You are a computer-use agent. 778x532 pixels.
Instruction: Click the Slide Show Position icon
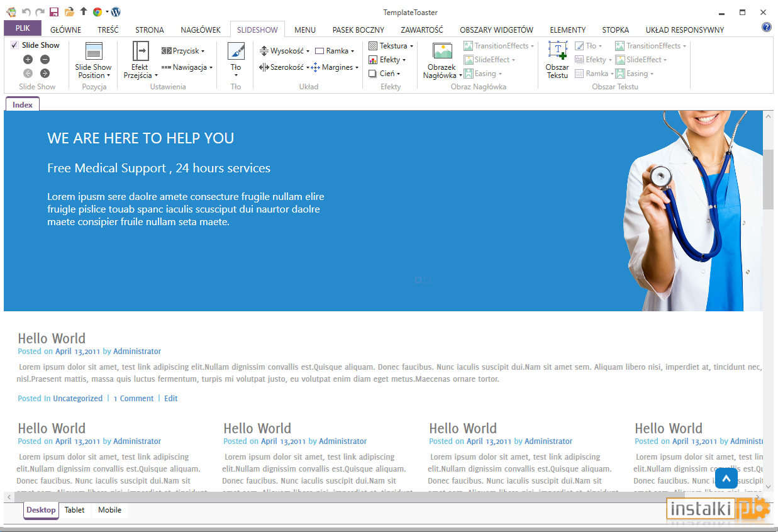93,52
